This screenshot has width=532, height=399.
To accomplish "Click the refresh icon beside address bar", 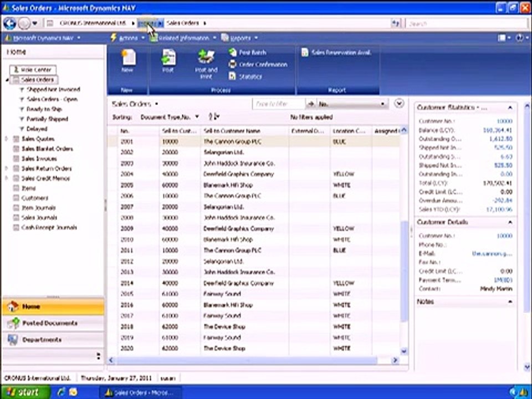I will point(396,23).
